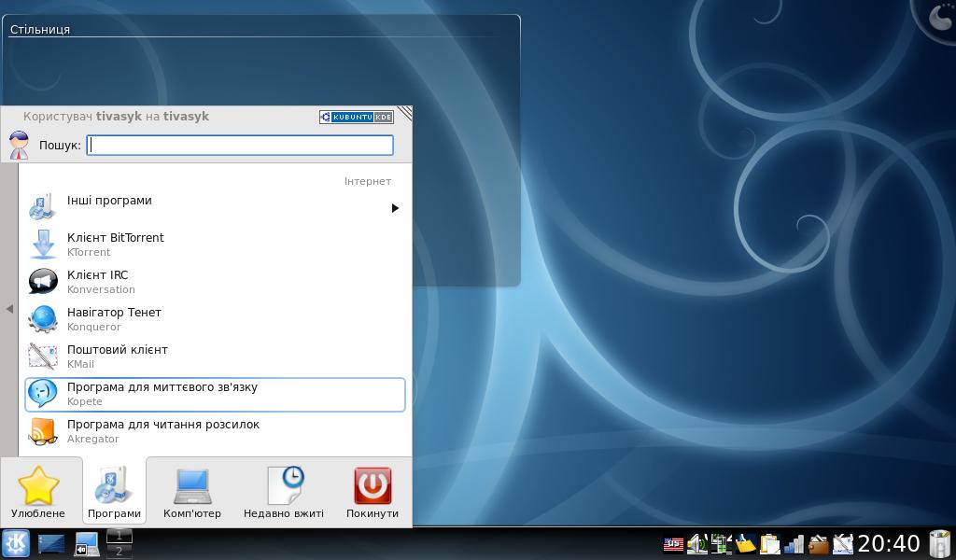This screenshot has width=956, height=560.
Task: Switch to the Програми tab
Action: (114, 491)
